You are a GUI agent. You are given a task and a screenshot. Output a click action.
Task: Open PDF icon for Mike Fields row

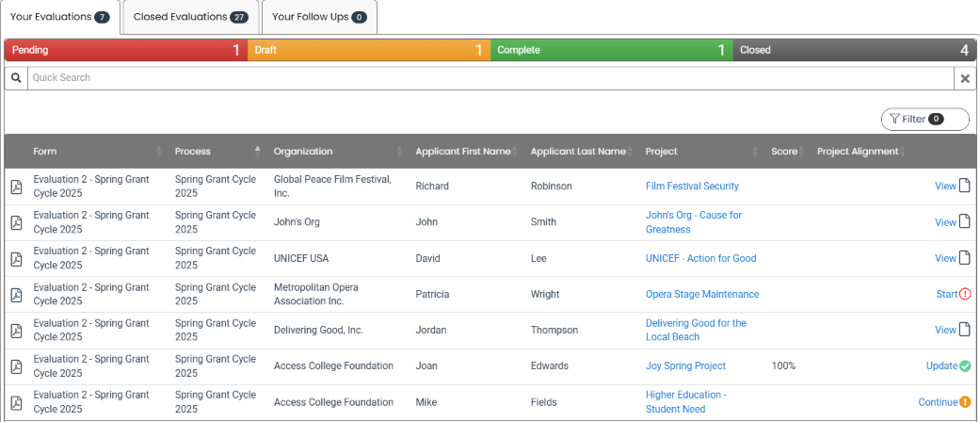click(17, 402)
